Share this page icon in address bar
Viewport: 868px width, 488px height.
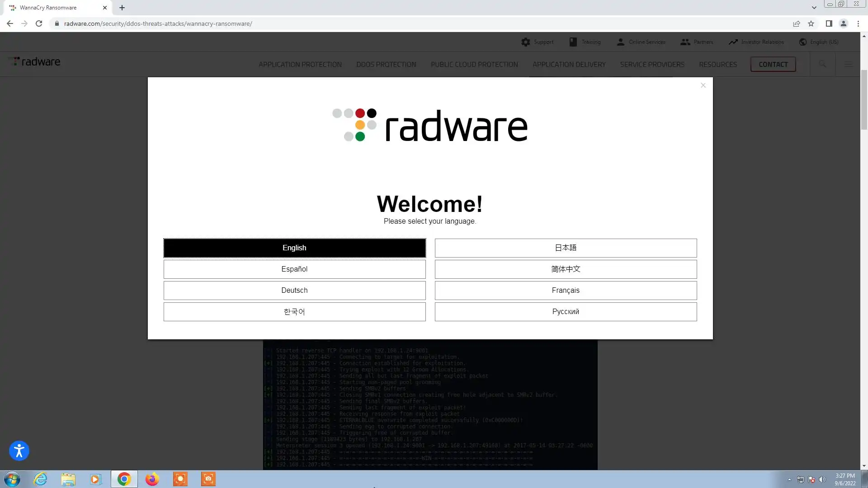click(797, 23)
